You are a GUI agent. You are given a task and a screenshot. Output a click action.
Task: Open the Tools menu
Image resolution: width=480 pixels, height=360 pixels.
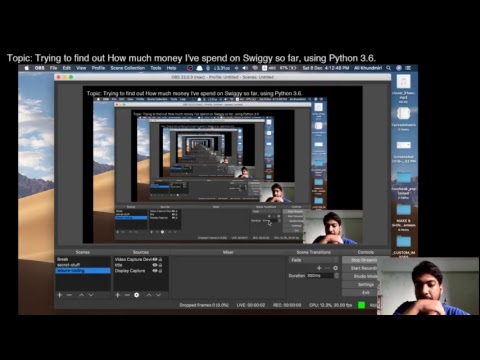(156, 68)
